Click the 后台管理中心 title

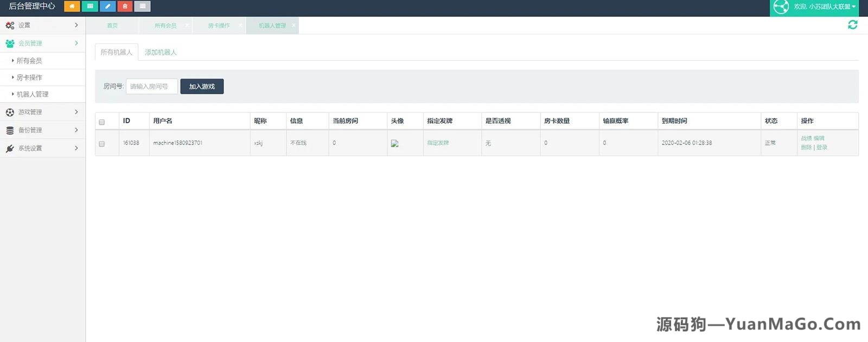pyautogui.click(x=32, y=7)
